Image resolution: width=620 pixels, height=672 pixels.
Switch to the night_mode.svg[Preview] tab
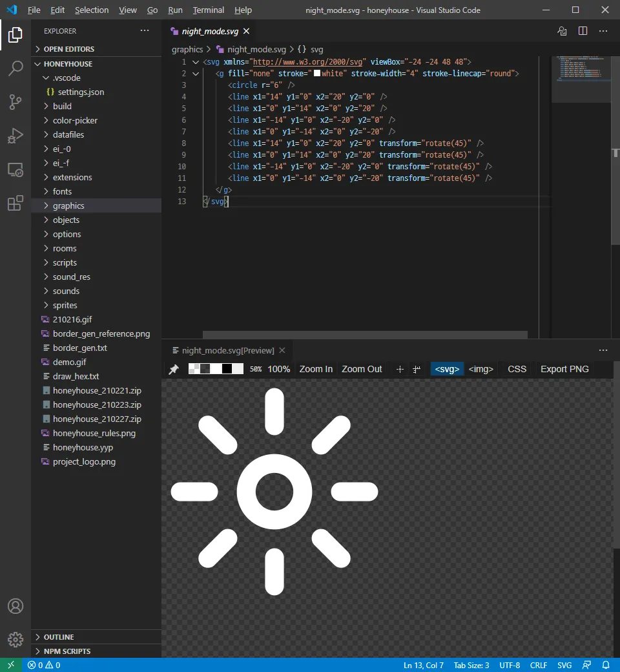tap(227, 350)
